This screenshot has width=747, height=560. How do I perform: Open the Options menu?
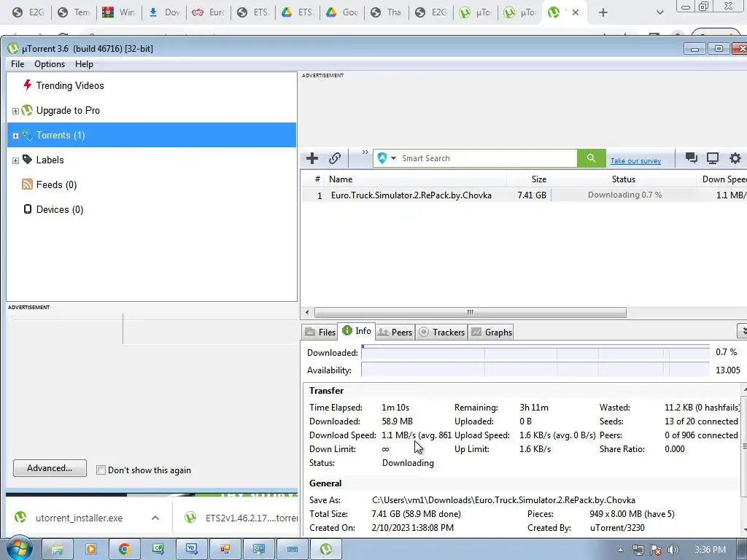pyautogui.click(x=50, y=64)
